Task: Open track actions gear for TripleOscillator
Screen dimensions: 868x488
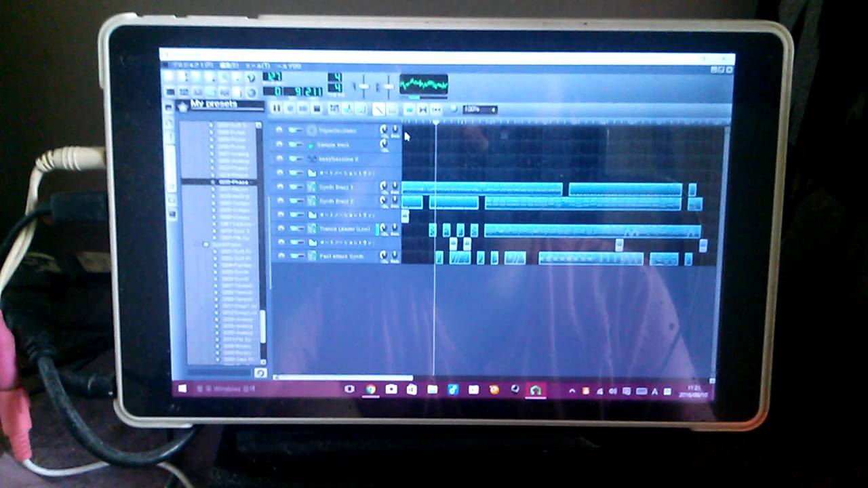Action: (x=279, y=130)
